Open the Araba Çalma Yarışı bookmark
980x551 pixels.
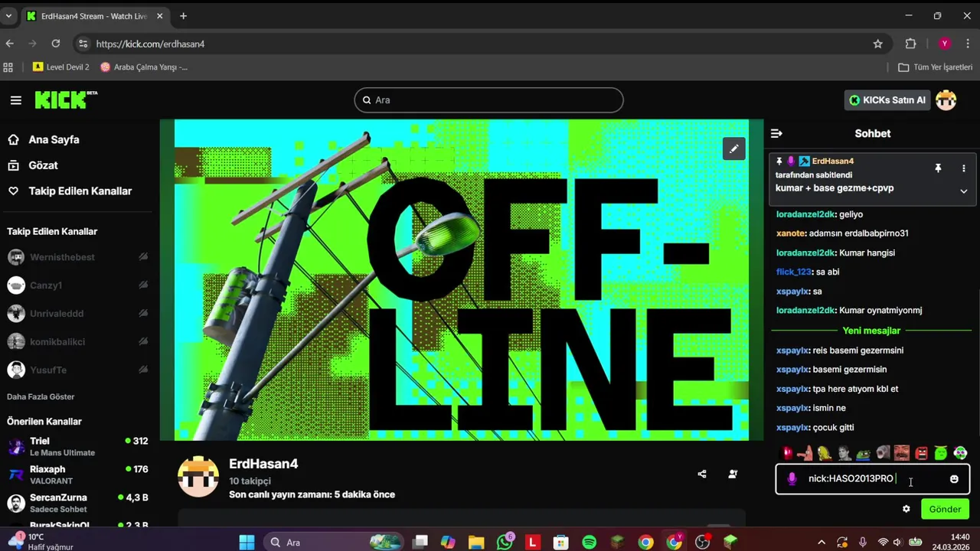pos(144,67)
